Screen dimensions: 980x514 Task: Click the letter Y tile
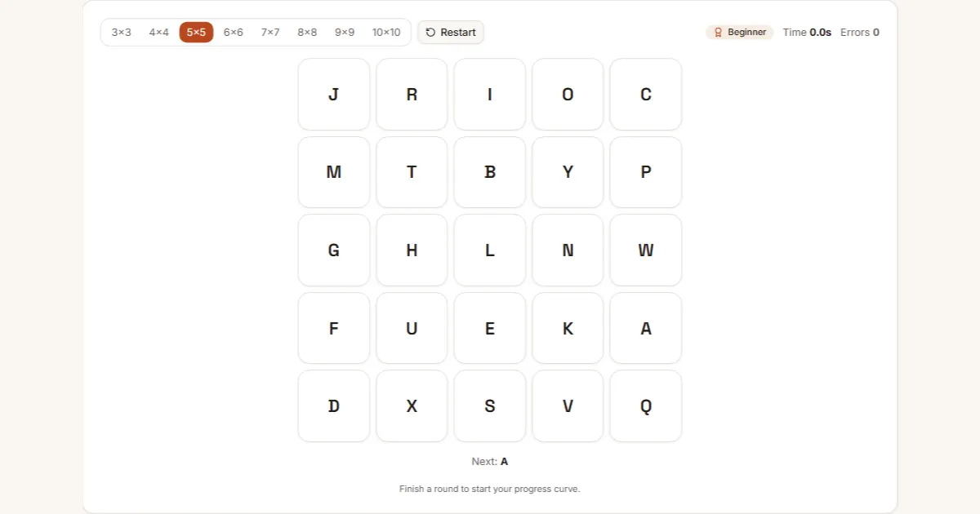tap(568, 172)
